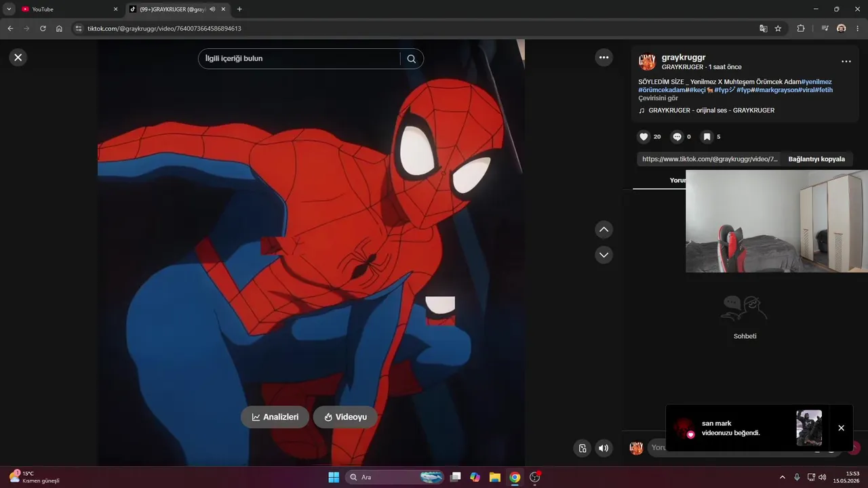Toggle the auto-scroll icon beside volume
Viewport: 868px width, 488px height.
(582, 448)
